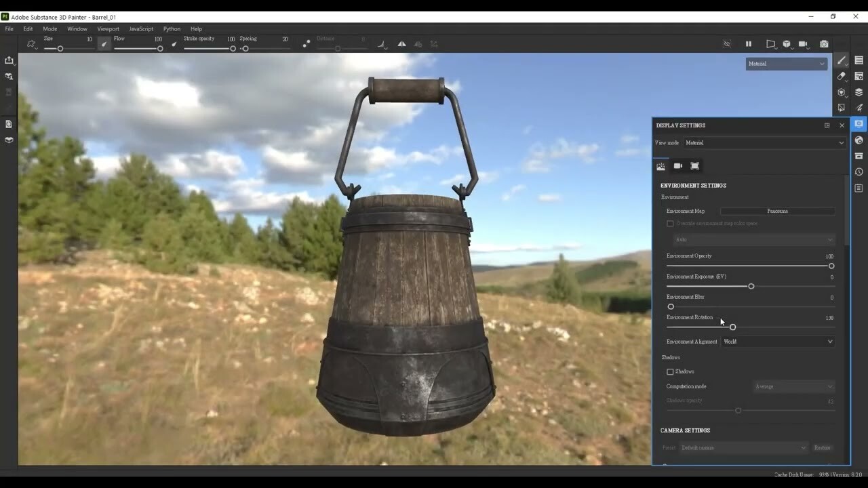Click the camera snapshot icon in the toolbar

(824, 43)
